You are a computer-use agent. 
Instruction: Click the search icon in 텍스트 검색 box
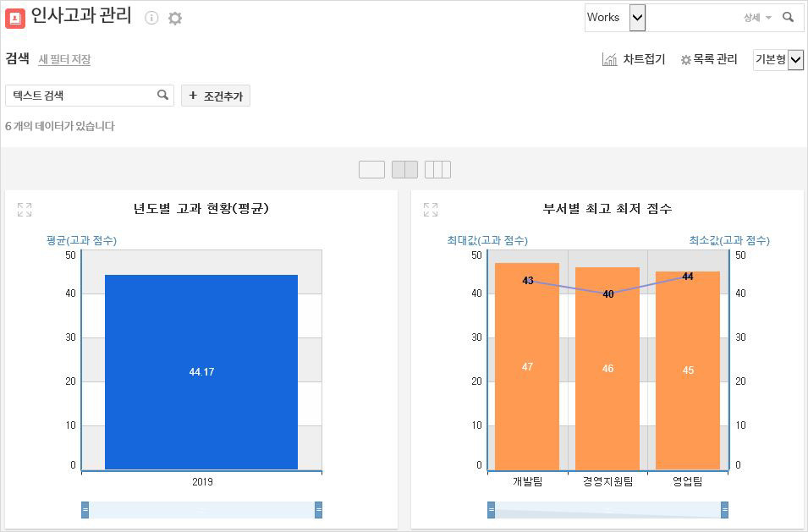(x=163, y=96)
